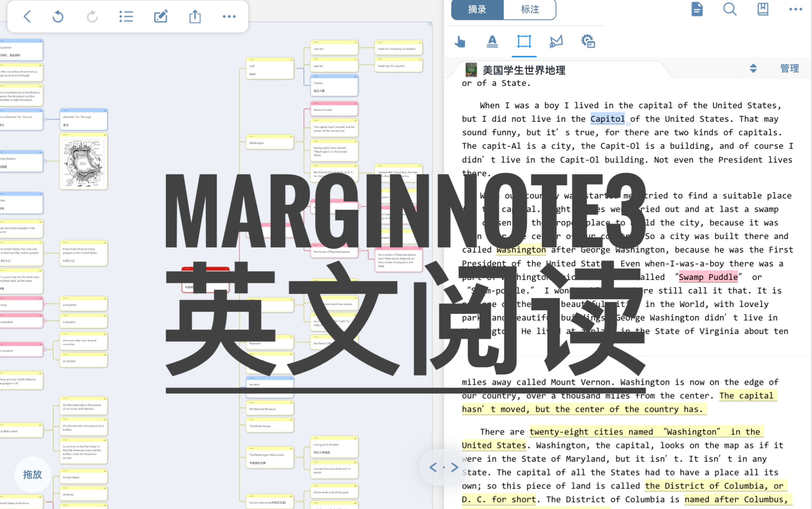The height and width of the screenshot is (509, 812).
Task: Share the mind map via export icon
Action: pyautogui.click(x=195, y=16)
